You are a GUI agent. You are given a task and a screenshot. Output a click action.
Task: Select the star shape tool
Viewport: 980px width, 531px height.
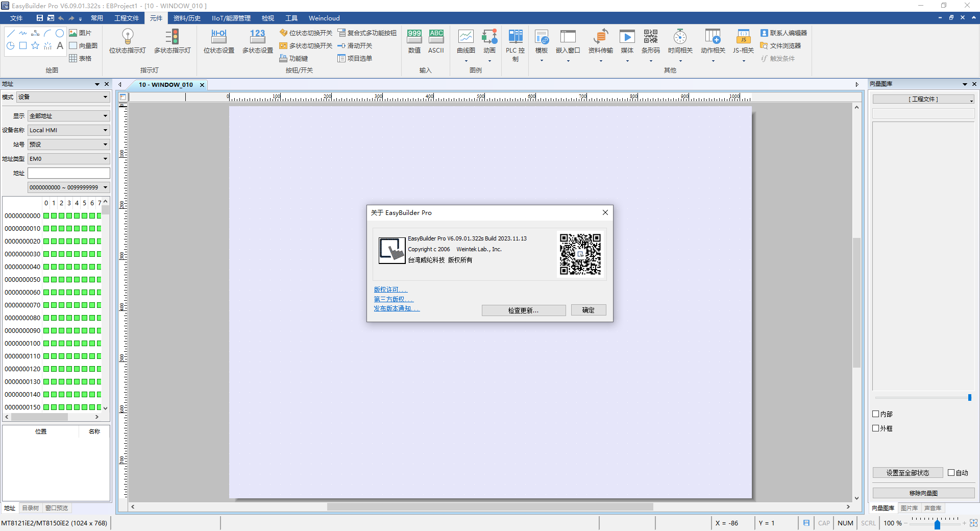point(35,45)
